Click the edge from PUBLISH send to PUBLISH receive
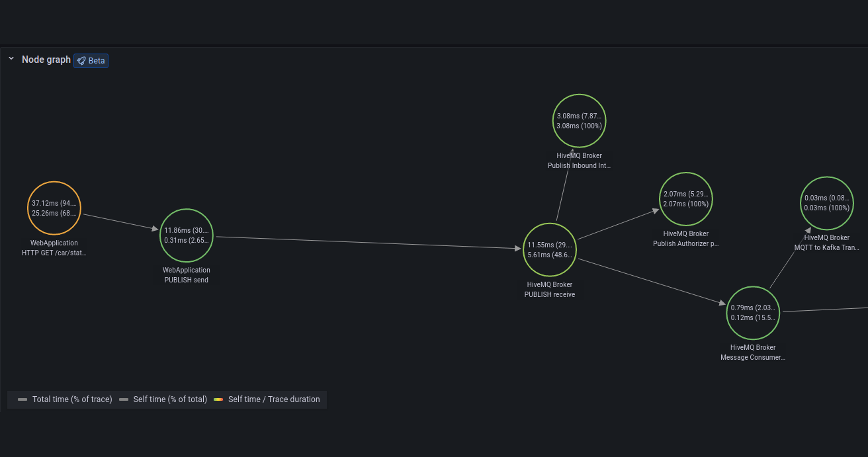868x457 pixels. (368, 242)
